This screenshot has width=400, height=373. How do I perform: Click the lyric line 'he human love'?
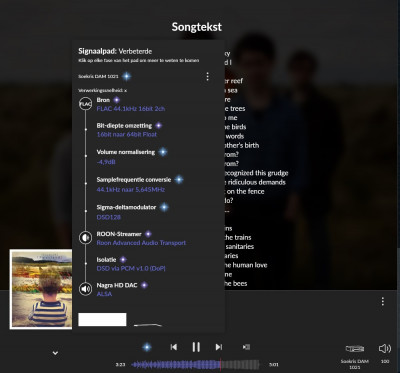246,265
